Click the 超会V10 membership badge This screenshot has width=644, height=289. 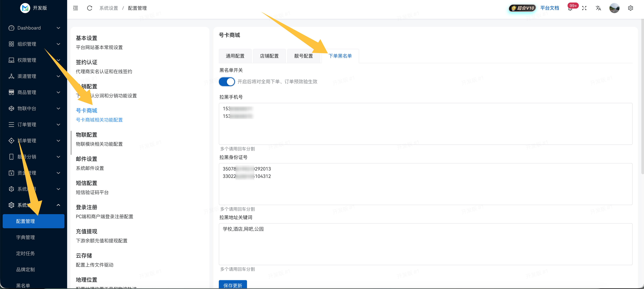click(x=522, y=8)
